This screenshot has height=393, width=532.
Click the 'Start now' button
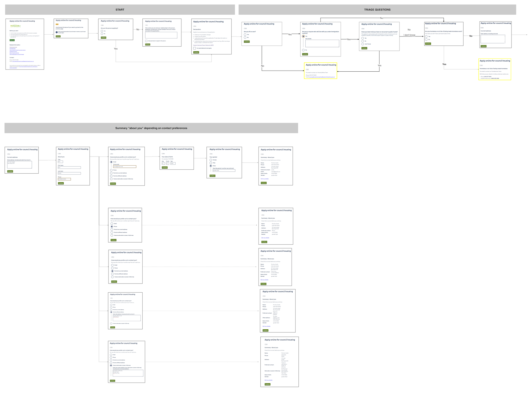point(12,40)
